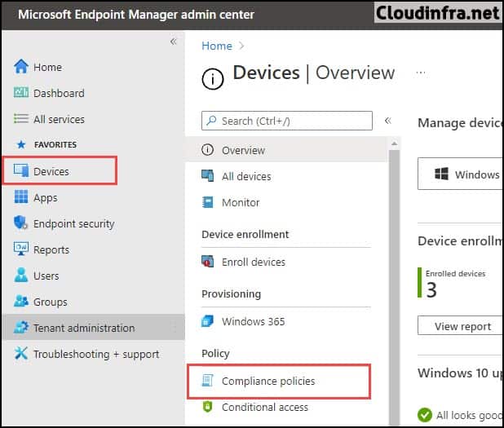
Task: Click the Devices monitor icon in sidebar
Action: coord(21,170)
